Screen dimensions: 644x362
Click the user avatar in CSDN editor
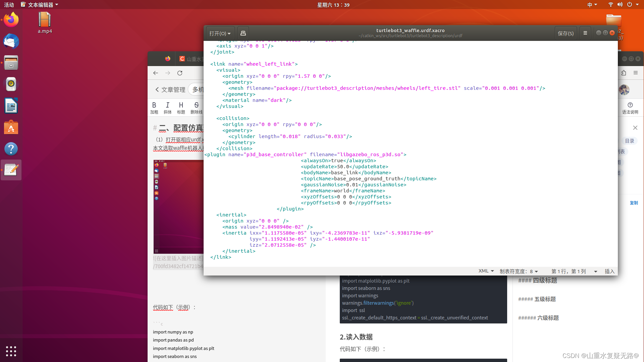pyautogui.click(x=624, y=89)
